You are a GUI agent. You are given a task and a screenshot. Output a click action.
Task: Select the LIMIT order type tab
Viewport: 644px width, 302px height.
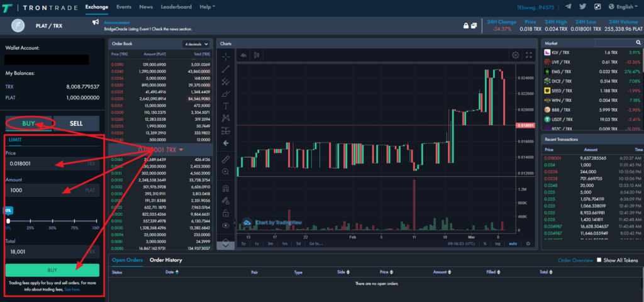point(15,140)
